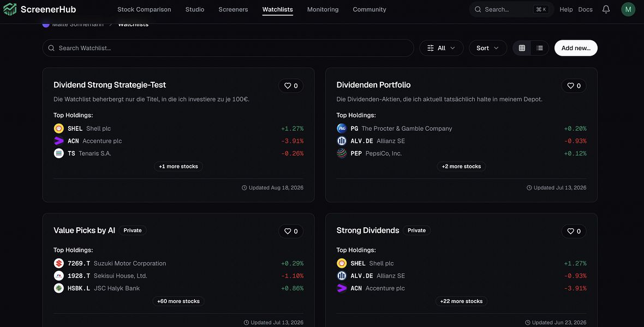
Task: Open the Screeners page
Action: [x=233, y=9]
